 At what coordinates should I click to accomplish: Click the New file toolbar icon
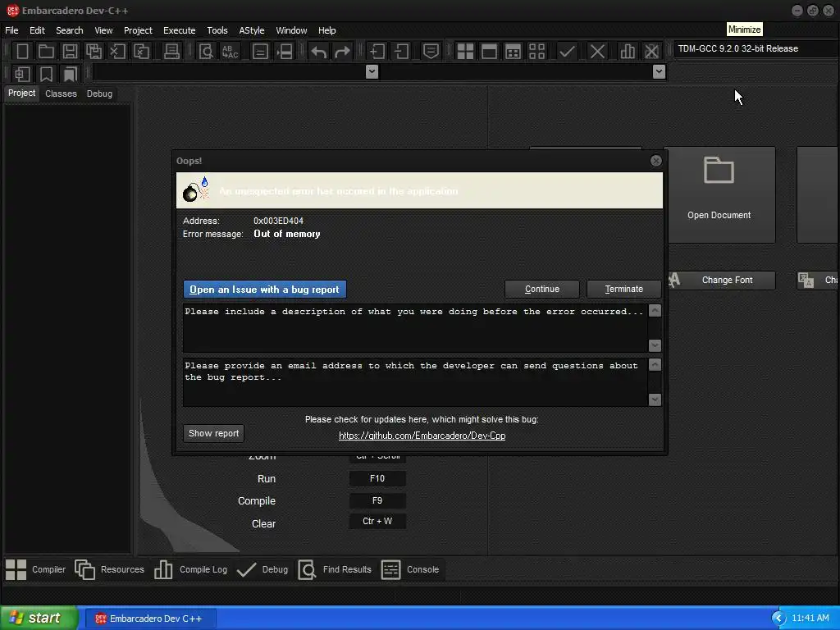[x=22, y=52]
